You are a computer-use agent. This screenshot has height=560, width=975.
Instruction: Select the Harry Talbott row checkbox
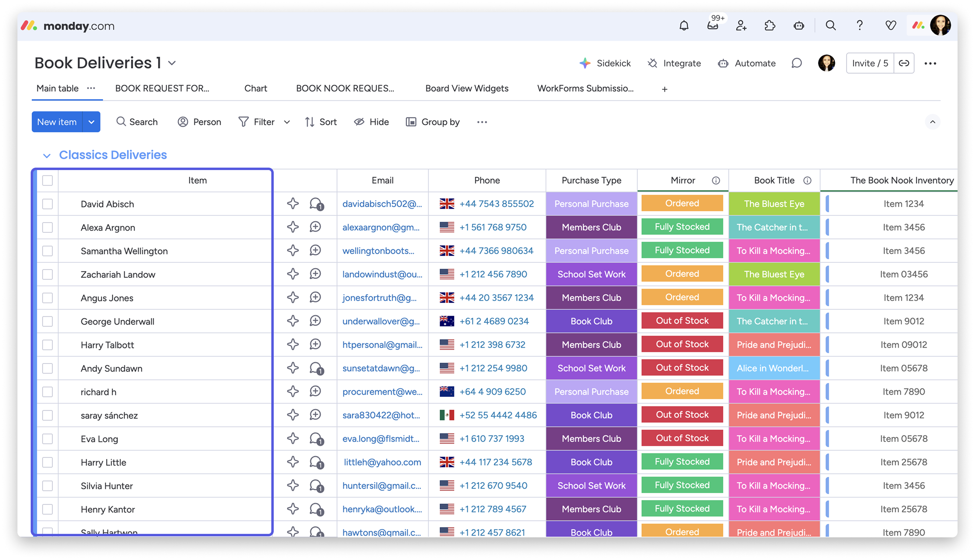click(x=47, y=345)
